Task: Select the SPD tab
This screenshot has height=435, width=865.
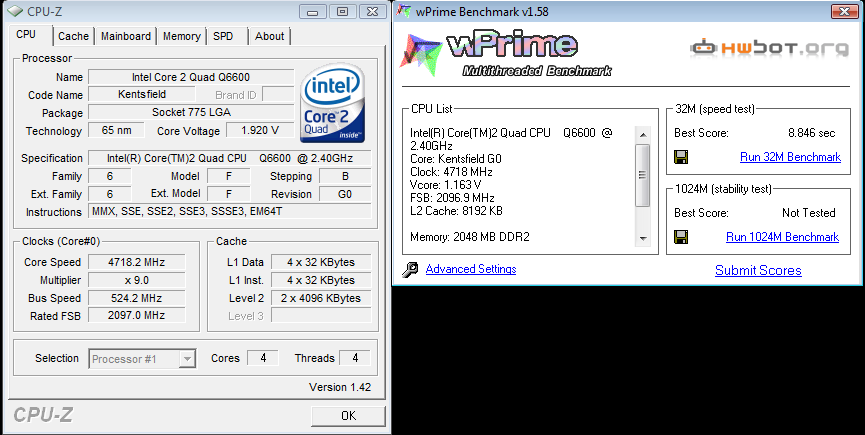Action: [223, 36]
